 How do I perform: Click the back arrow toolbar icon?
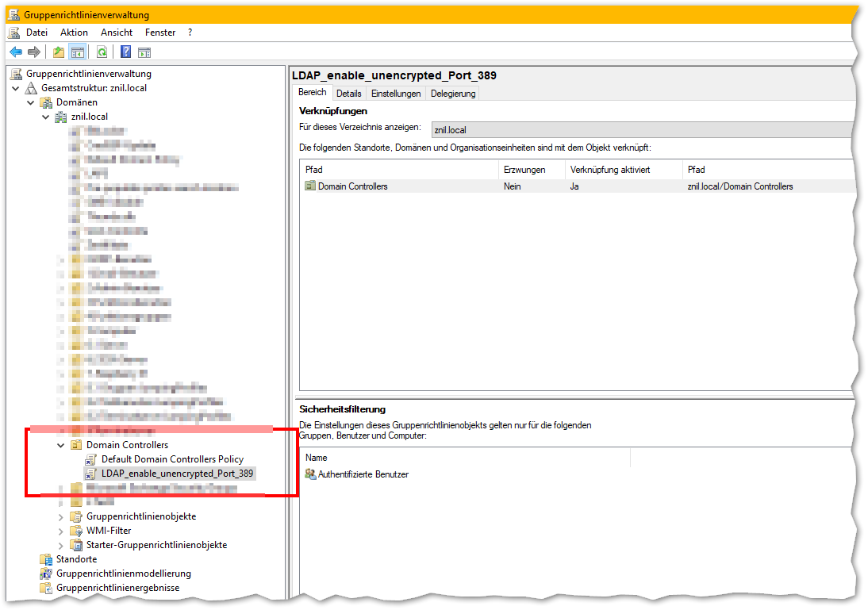[15, 52]
